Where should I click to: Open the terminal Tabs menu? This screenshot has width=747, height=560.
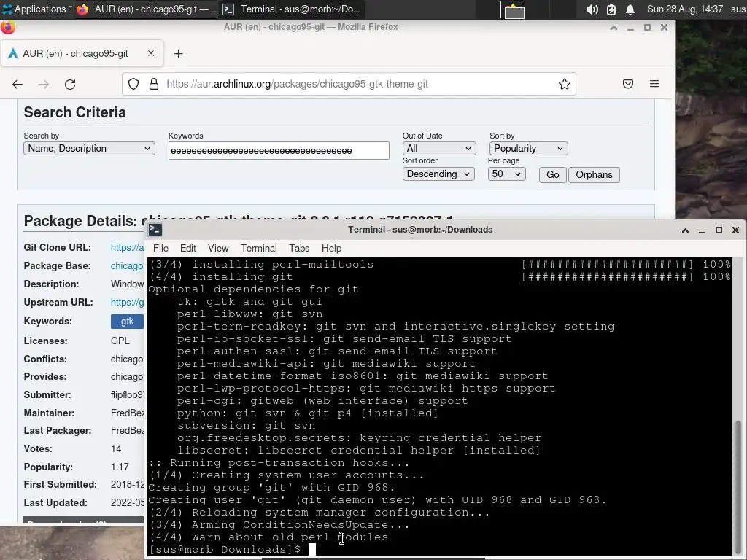pos(299,248)
